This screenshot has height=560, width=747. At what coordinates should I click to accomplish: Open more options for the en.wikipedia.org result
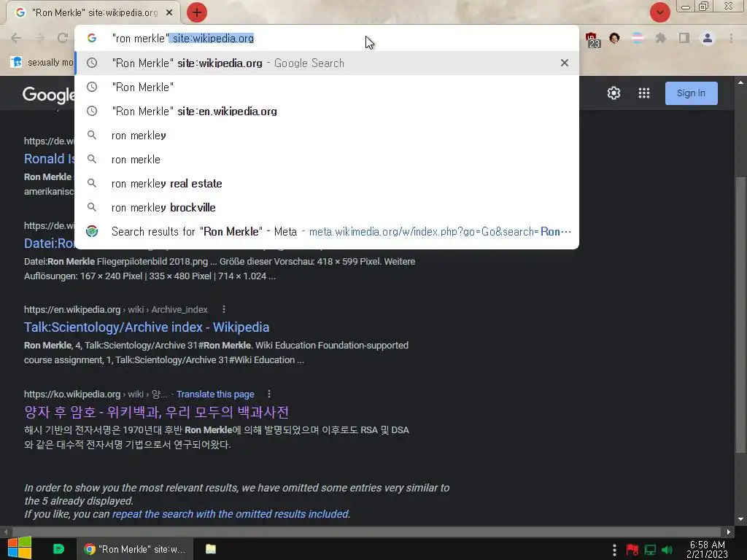coord(223,309)
